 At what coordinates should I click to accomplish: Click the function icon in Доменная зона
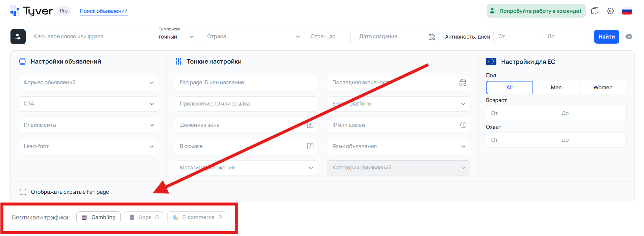(310, 125)
